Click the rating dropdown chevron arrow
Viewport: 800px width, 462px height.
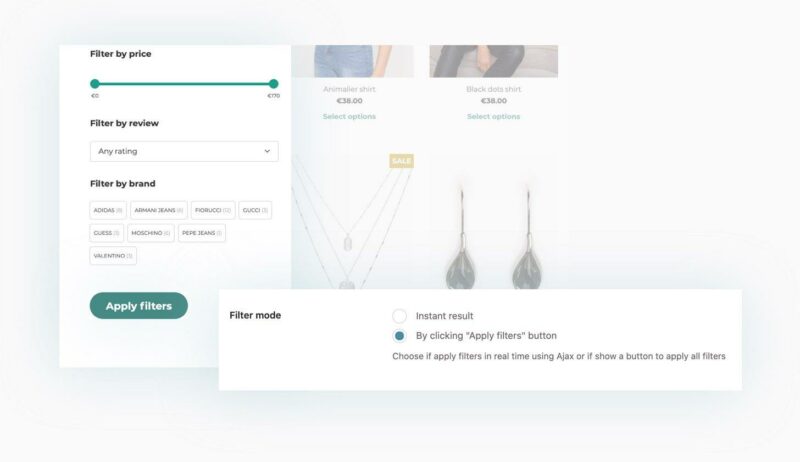[x=267, y=151]
